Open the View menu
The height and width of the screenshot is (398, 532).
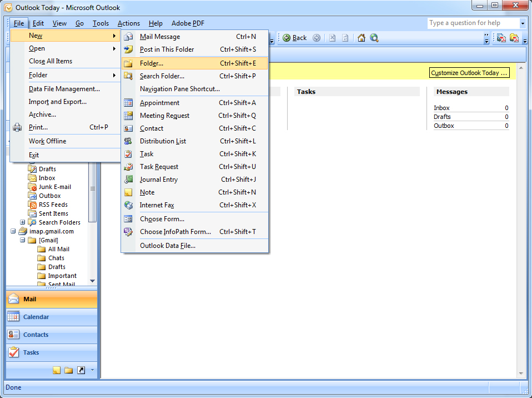[59, 23]
